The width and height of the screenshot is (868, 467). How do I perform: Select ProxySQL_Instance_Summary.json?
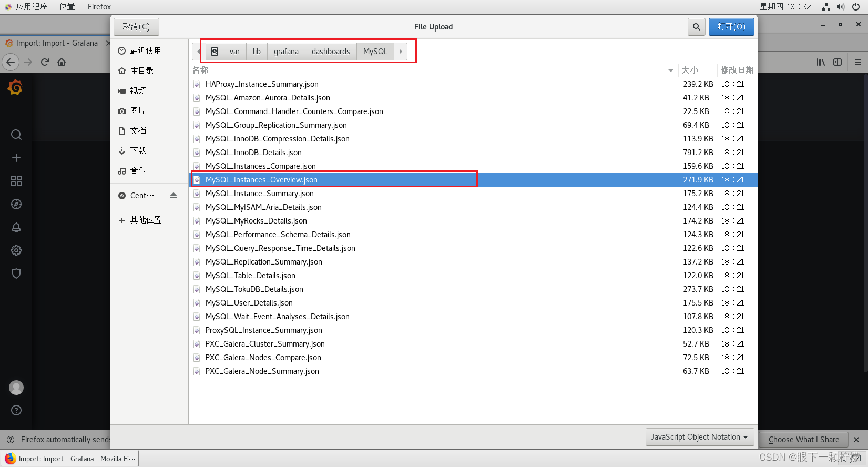click(473, 330)
